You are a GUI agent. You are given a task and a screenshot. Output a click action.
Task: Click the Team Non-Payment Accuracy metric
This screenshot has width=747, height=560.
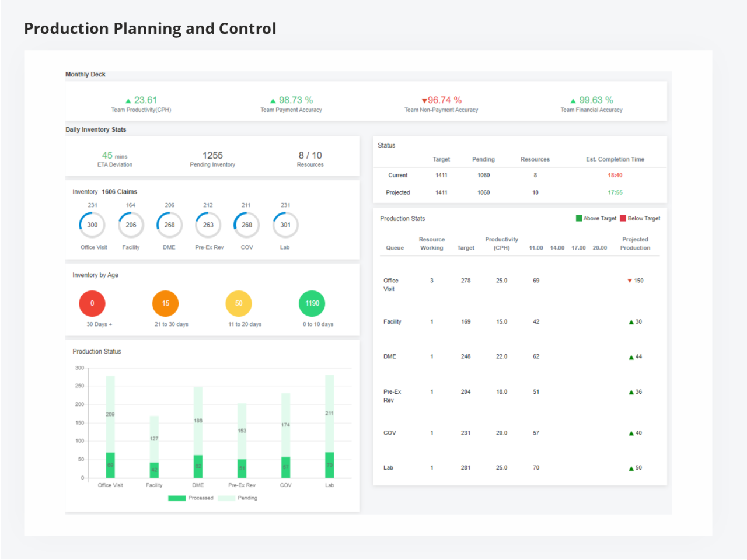tap(441, 104)
